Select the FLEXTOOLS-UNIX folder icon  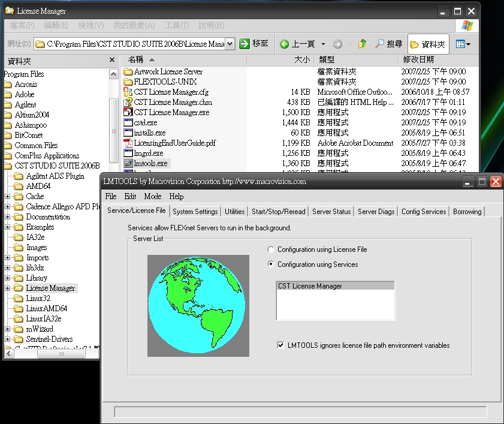point(128,82)
